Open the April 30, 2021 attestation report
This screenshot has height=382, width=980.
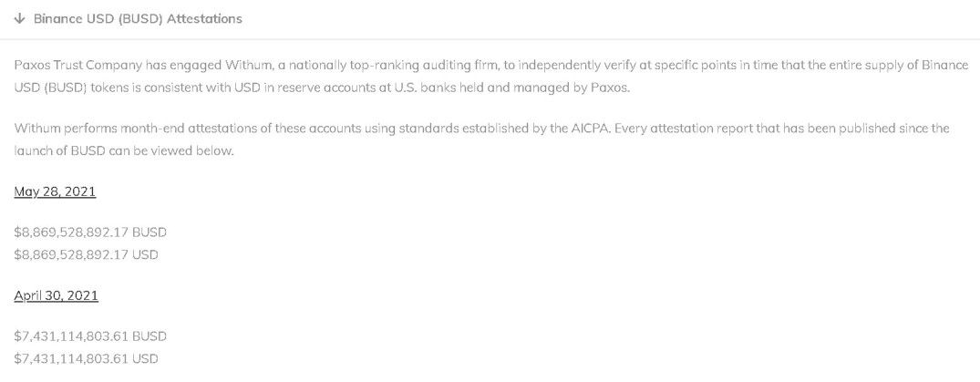pos(56,295)
